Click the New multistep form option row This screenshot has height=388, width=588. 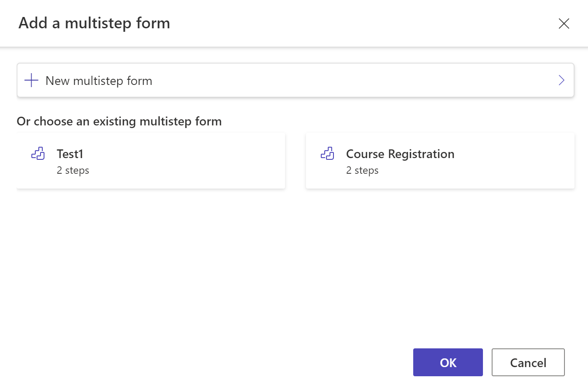pos(296,80)
